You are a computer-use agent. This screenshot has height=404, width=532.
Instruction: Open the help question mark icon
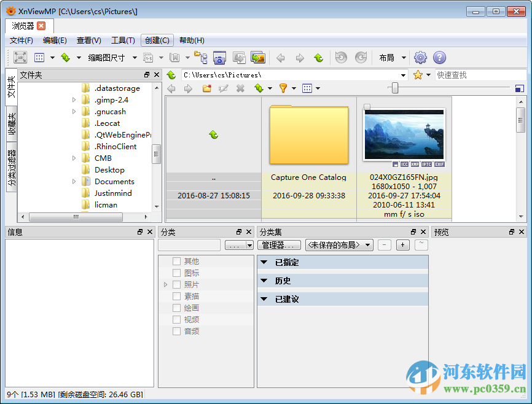pos(440,57)
